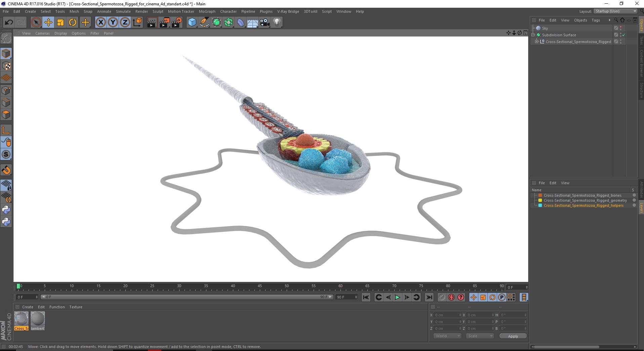Screen dimensions: 644x351
Task: Open the Layout dropdown Startup (User)
Action: [x=615, y=11]
